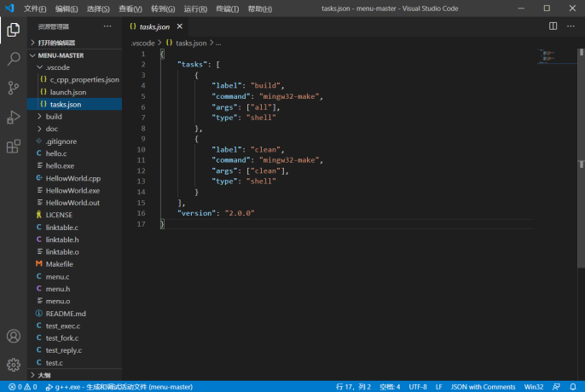Open the Accounts menu icon

click(x=14, y=336)
